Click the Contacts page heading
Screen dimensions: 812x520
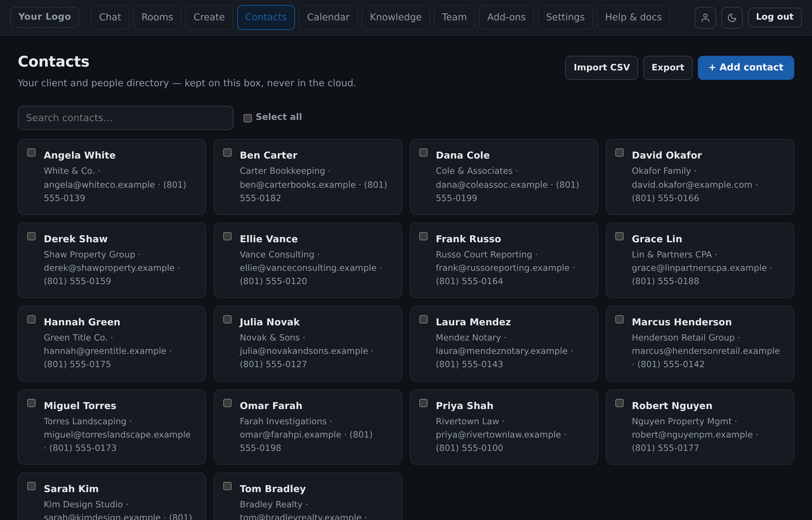coord(53,62)
